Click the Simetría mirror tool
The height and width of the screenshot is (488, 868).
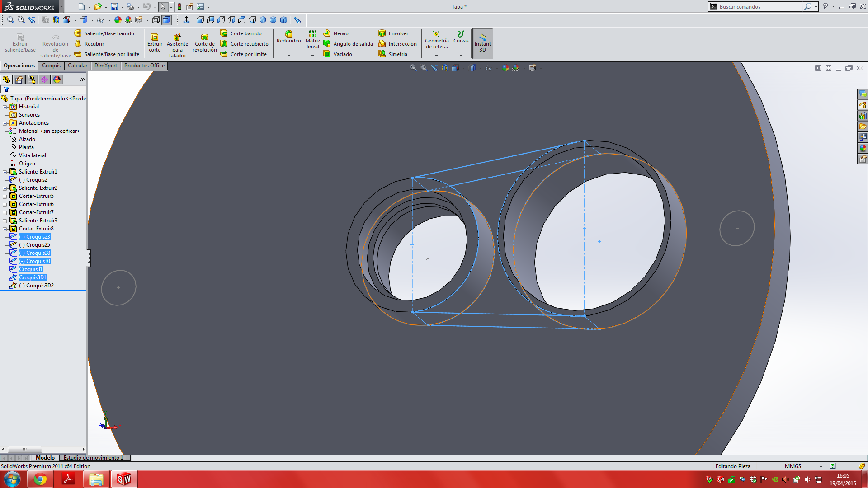393,54
